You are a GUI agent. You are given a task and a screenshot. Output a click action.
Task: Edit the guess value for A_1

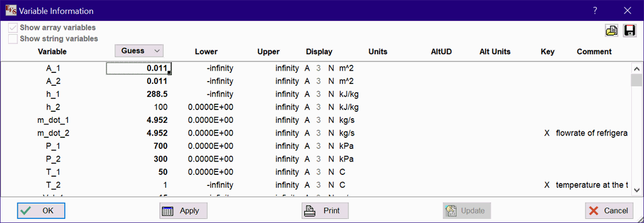tap(139, 68)
